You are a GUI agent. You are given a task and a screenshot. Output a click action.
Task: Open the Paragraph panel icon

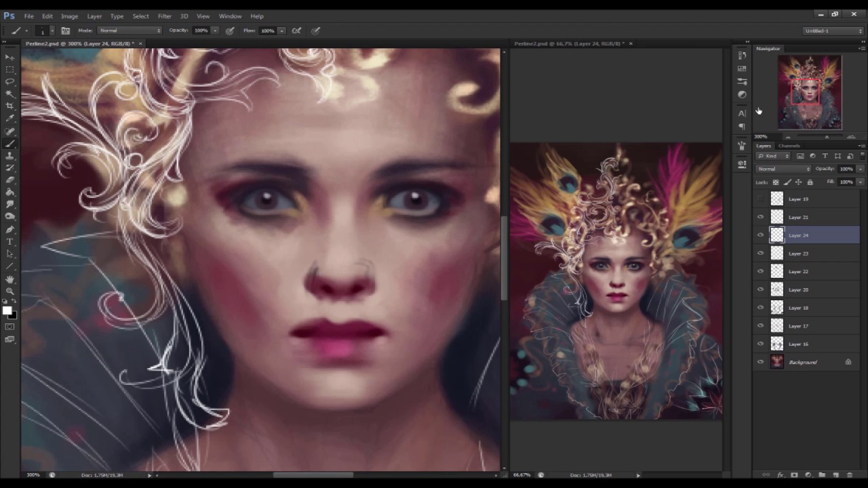click(742, 126)
